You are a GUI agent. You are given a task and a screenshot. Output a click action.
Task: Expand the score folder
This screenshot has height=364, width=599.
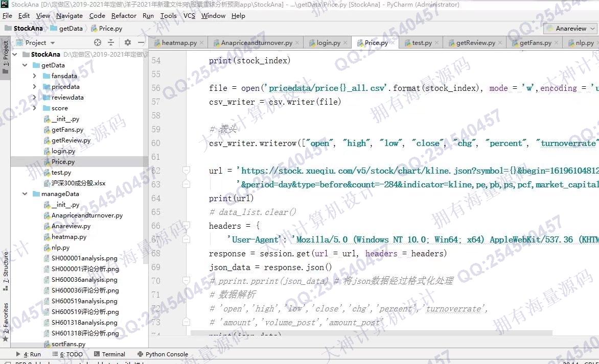tap(35, 108)
